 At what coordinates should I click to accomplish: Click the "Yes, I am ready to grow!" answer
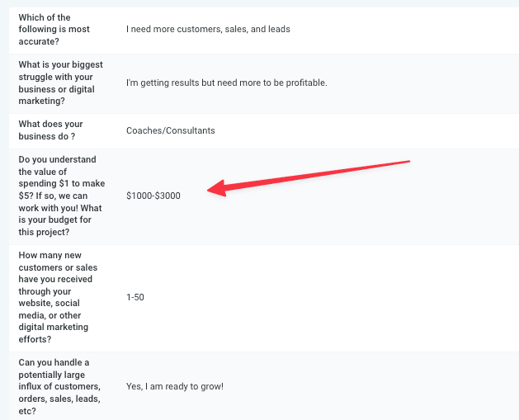pyautogui.click(x=175, y=386)
